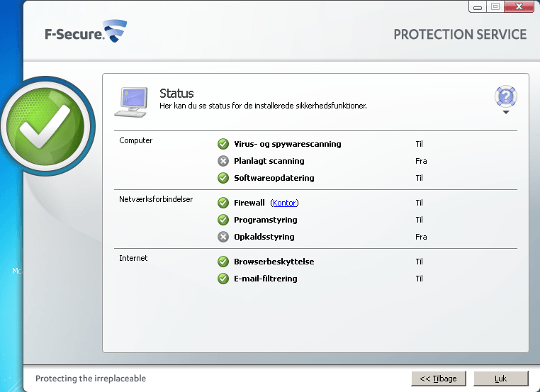Select the Browserbeskyttelse label
Viewport: 540px width, 392px height.
pos(274,262)
